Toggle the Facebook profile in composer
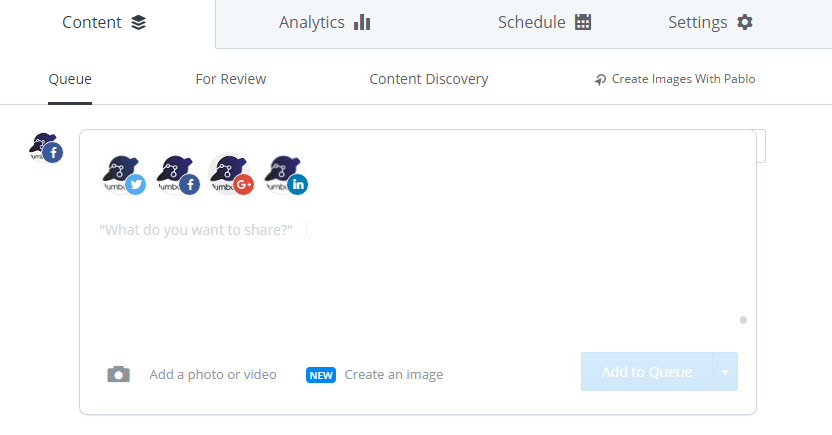Screen dimensions: 832x435 point(177,175)
